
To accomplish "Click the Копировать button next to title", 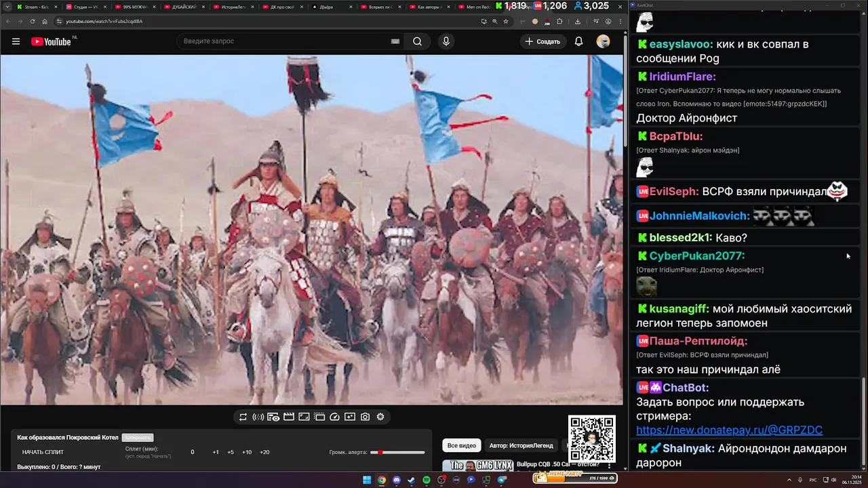I will tap(138, 438).
